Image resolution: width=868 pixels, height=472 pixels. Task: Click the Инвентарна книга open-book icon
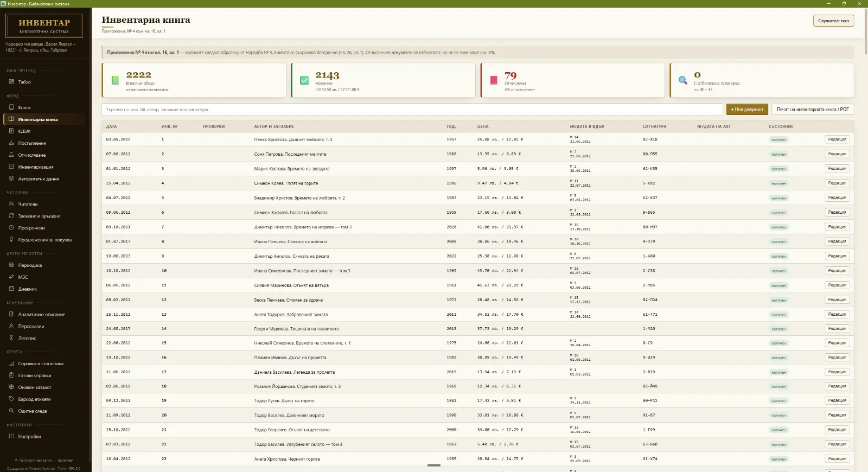[11, 119]
